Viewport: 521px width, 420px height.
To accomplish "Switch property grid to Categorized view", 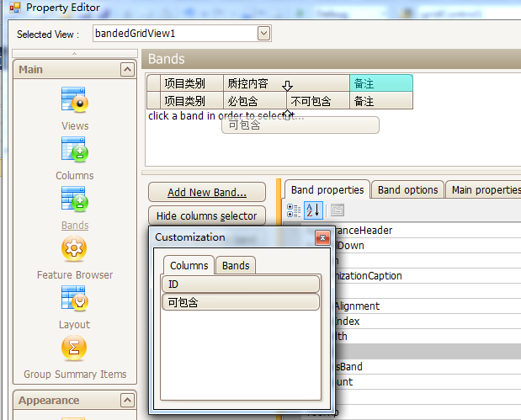I will [x=294, y=210].
